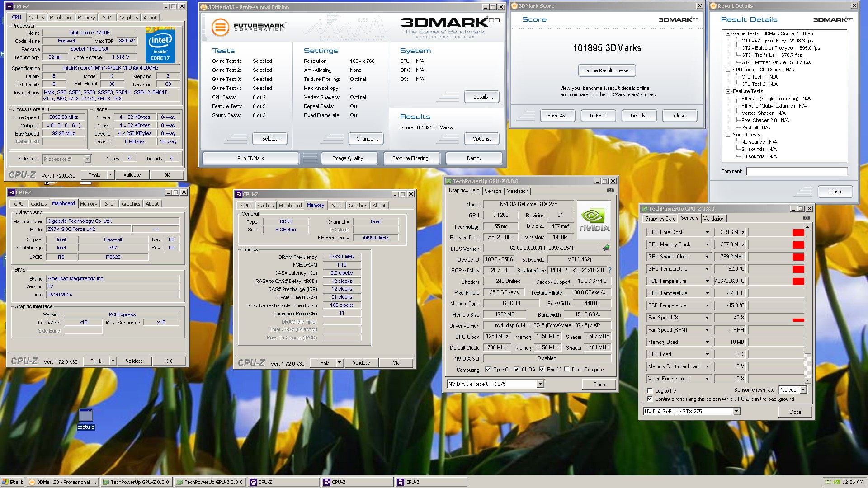Activate the second CPU-Z taskbar item
The height and width of the screenshot is (488, 868).
357,482
